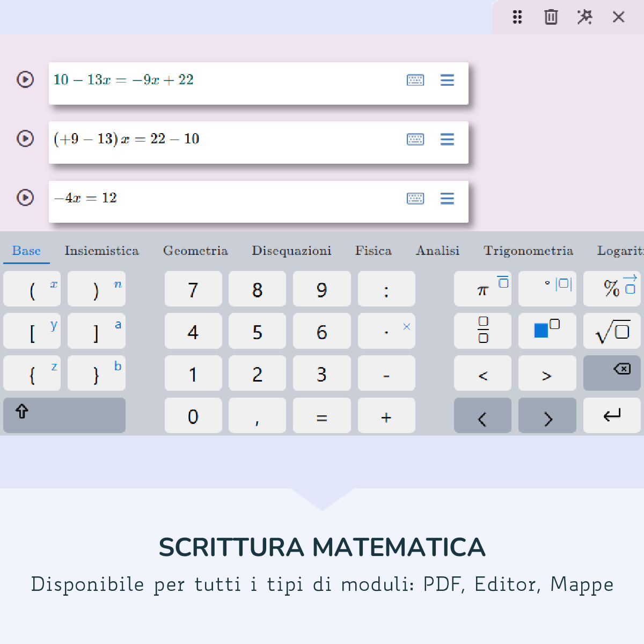Image resolution: width=644 pixels, height=644 pixels.
Task: Tap the multiplication dot key
Action: point(386,331)
